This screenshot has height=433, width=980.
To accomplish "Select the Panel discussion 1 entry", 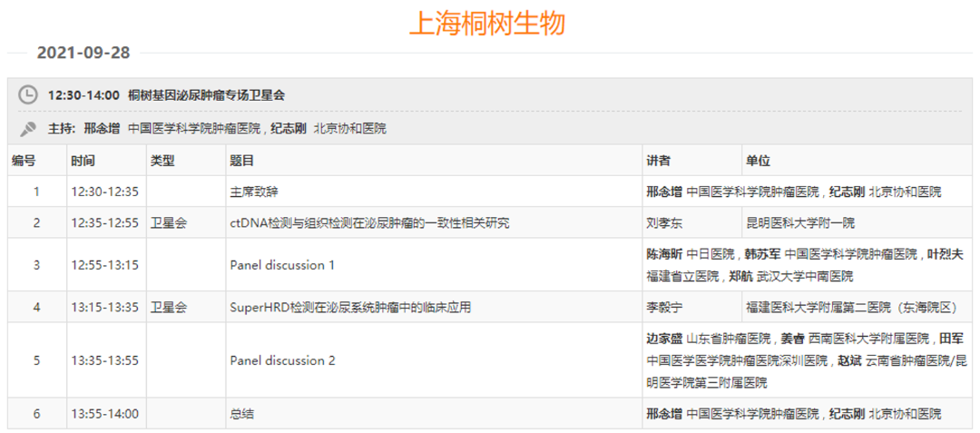I will [282, 265].
